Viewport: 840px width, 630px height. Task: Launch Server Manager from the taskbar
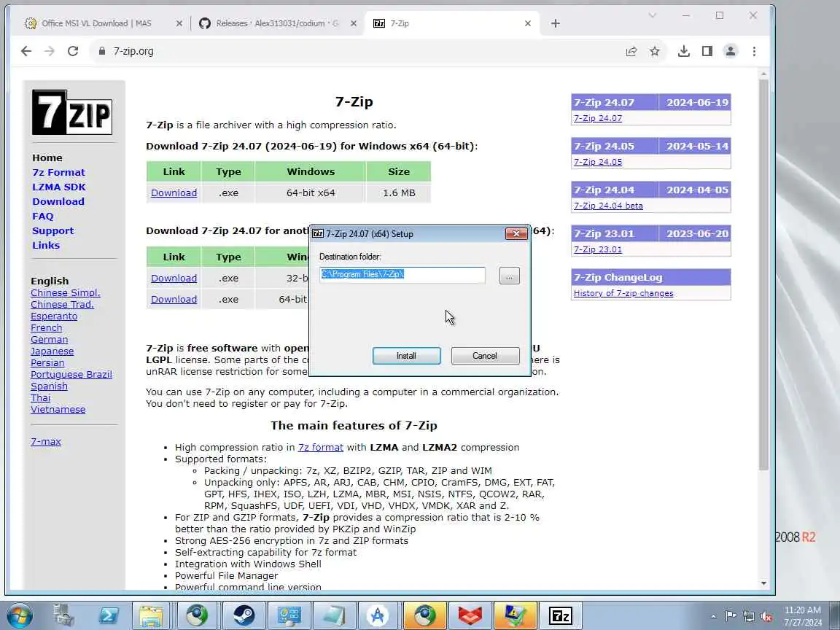[x=63, y=615]
